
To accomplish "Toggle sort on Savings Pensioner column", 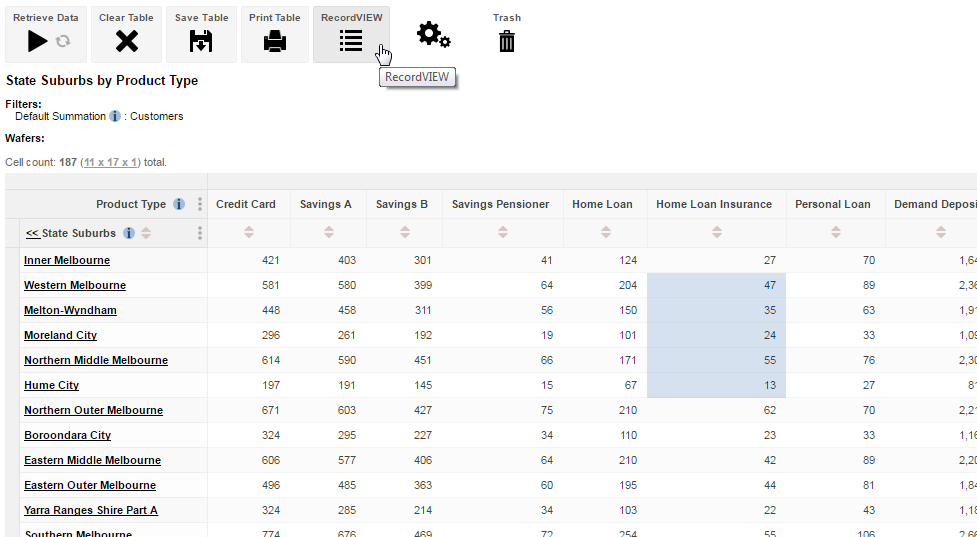I will [x=501, y=232].
